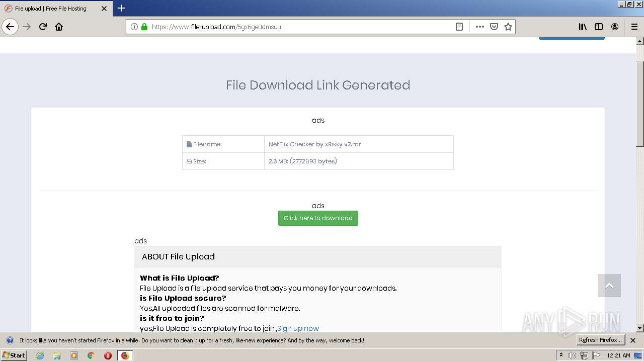Click the scroll-to-top arrow button
The height and width of the screenshot is (362, 644).
pos(609,286)
